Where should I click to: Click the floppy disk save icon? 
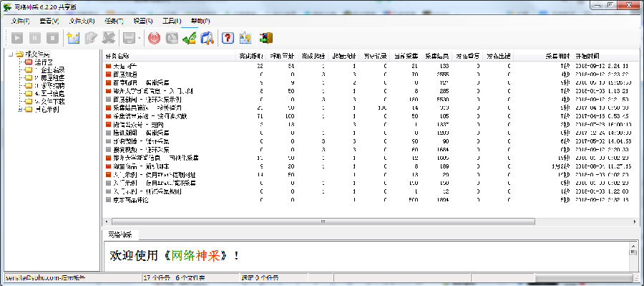129,38
